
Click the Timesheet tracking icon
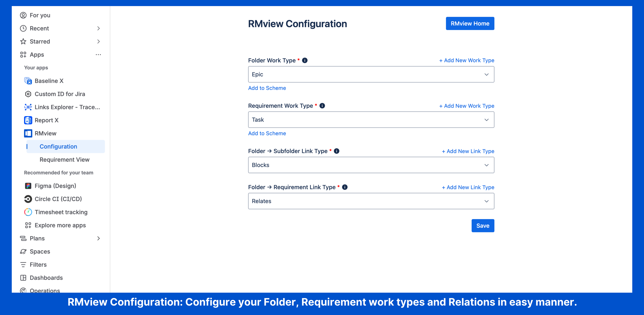[x=28, y=212]
